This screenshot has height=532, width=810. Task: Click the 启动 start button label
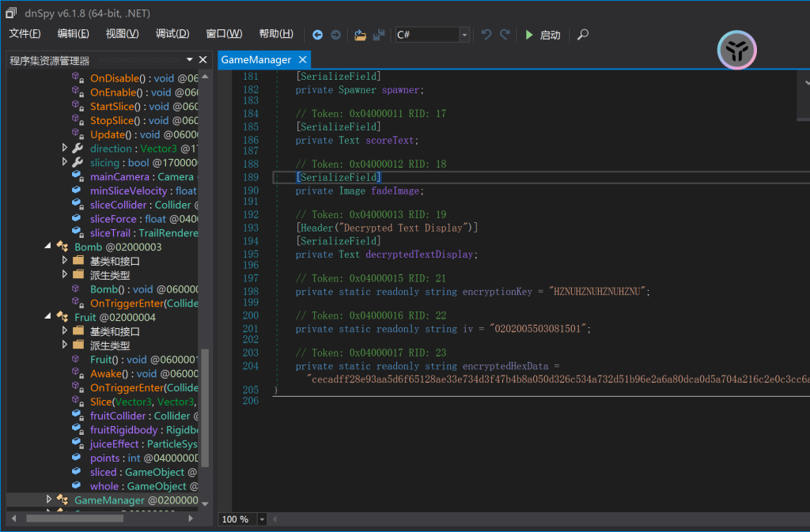tap(550, 35)
